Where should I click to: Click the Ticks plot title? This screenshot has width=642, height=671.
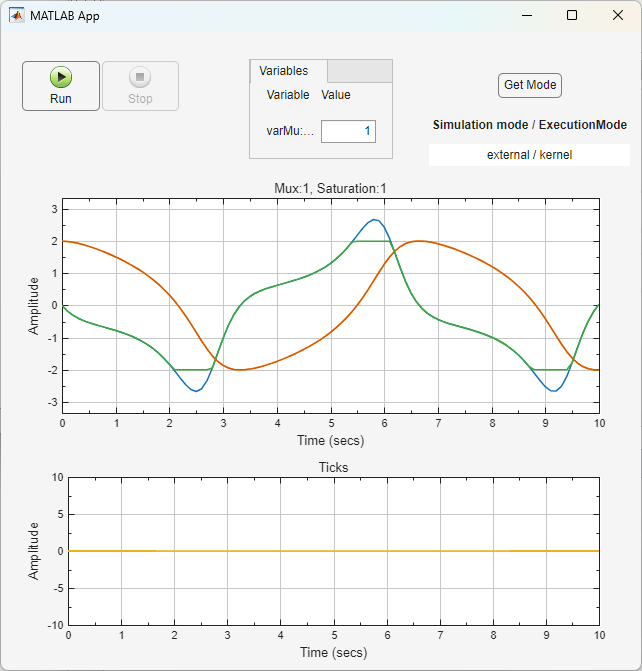333,467
